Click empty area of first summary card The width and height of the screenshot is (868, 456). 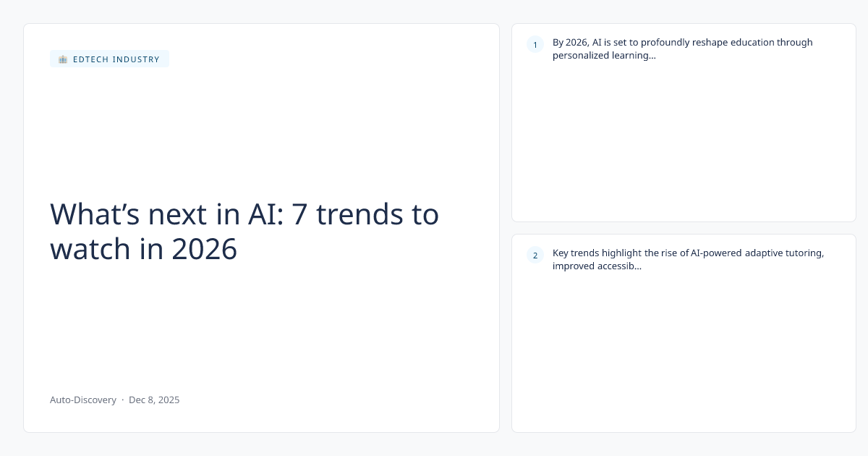coord(684,145)
